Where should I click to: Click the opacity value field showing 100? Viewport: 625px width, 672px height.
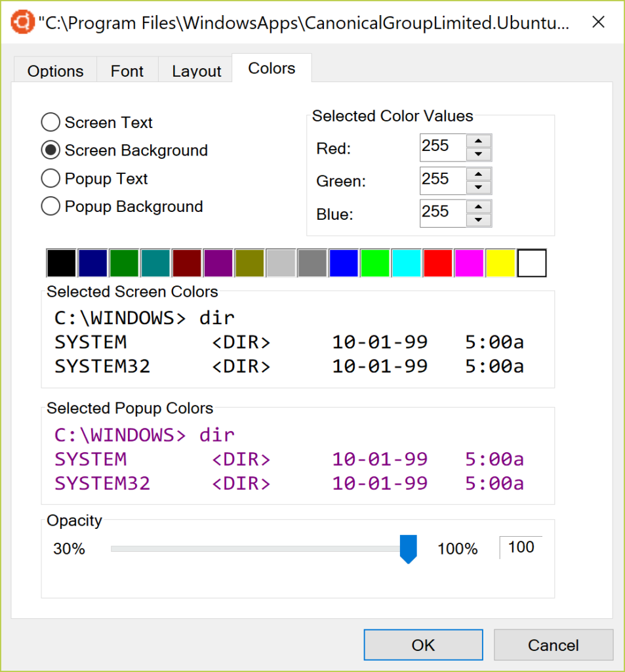(x=520, y=547)
